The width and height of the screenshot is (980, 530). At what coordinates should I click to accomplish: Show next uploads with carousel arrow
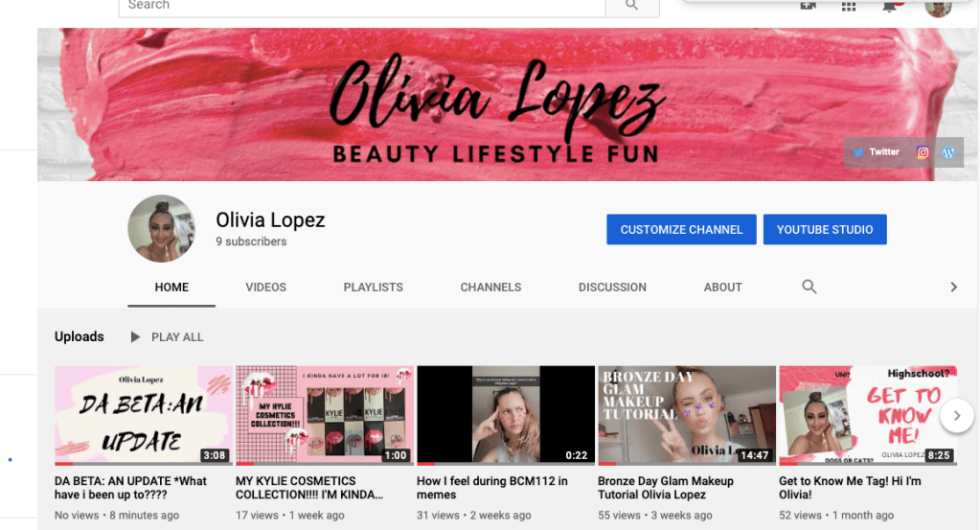(956, 416)
